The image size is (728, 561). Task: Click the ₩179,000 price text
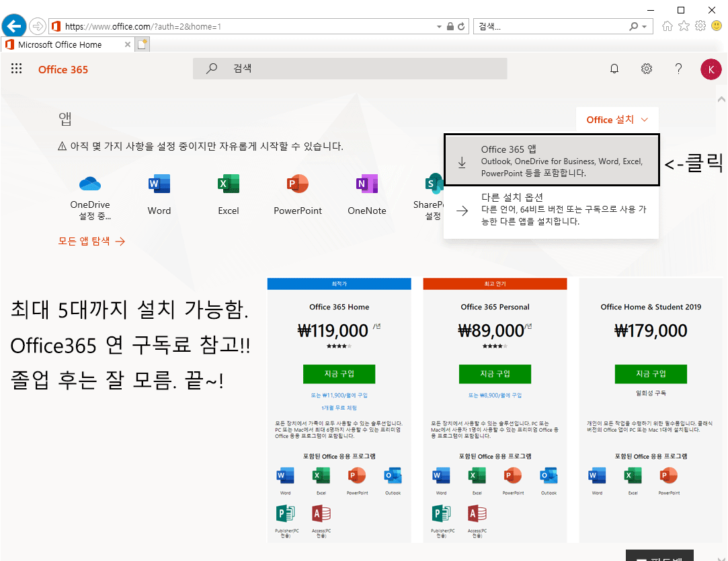(x=651, y=331)
